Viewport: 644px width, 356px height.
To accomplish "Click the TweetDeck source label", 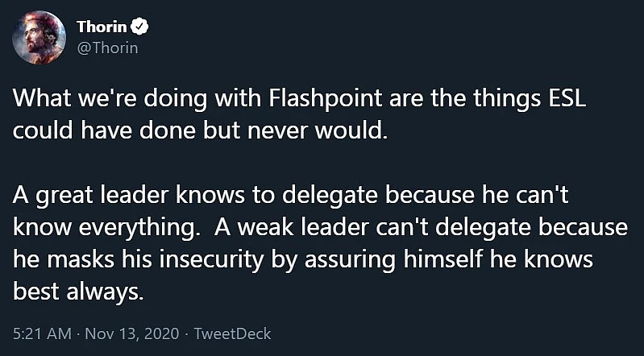I will (x=232, y=333).
